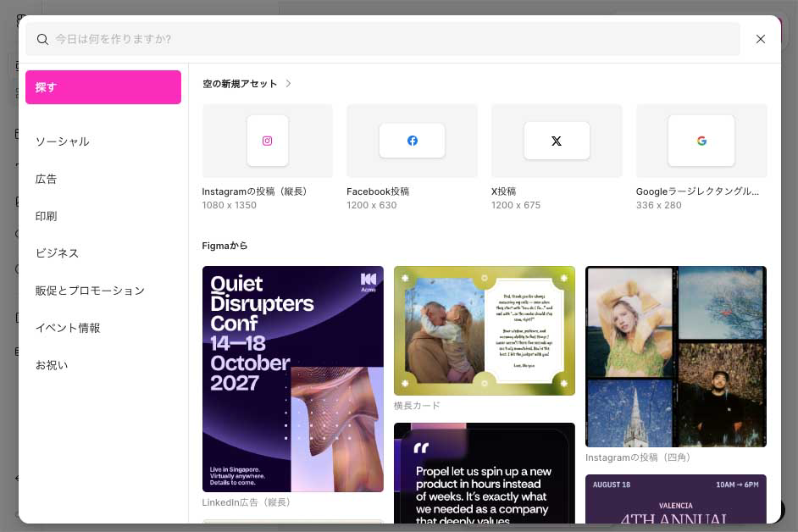Open the 広告 category
798x532 pixels.
point(47,179)
